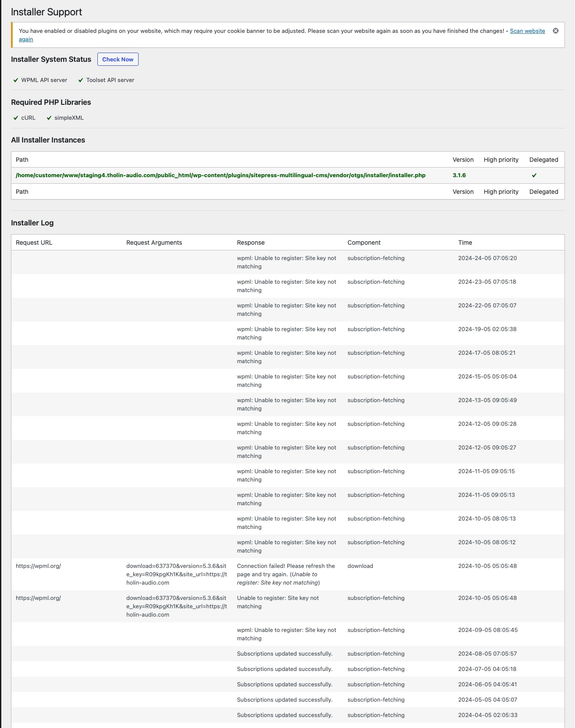Click the WPML API server checkmark icon
The height and width of the screenshot is (728, 575).
[x=16, y=80]
